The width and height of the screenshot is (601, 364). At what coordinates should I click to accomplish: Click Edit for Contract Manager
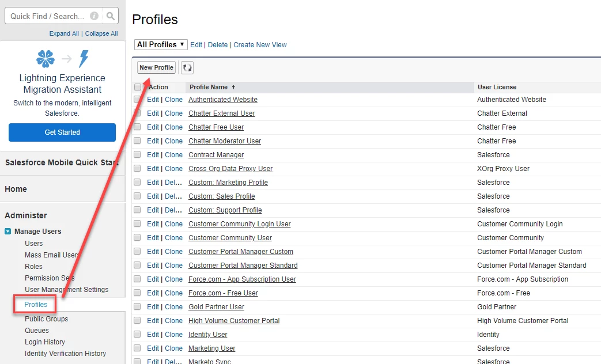(x=153, y=155)
